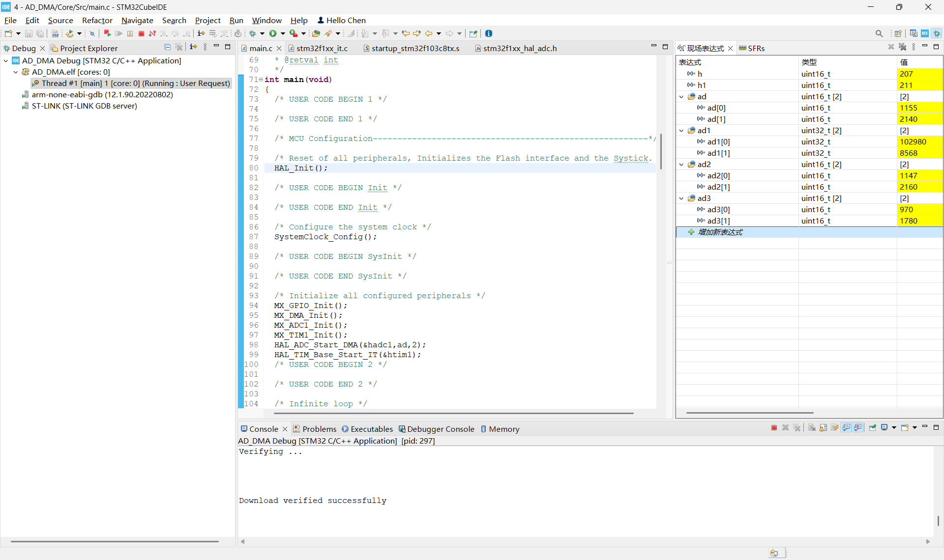944x560 pixels.
Task: Toggle Pin Console button
Action: tap(873, 428)
